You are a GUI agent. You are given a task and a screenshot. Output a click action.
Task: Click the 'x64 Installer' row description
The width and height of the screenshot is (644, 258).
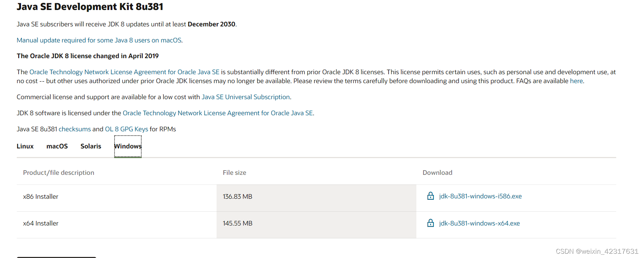click(x=41, y=223)
